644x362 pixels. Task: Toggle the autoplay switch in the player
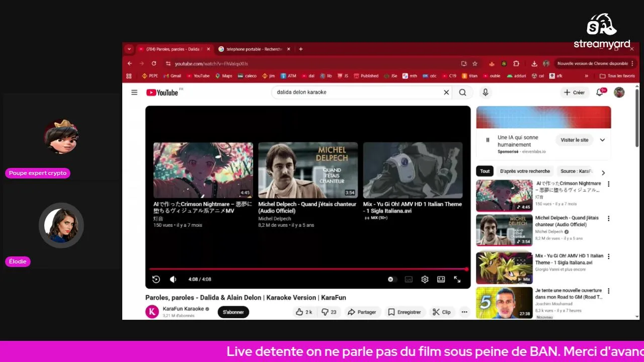click(x=392, y=280)
